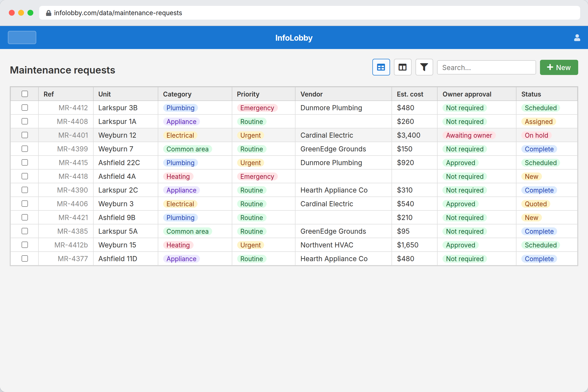
Task: Check the box for MR-4421
Action: (x=25, y=218)
